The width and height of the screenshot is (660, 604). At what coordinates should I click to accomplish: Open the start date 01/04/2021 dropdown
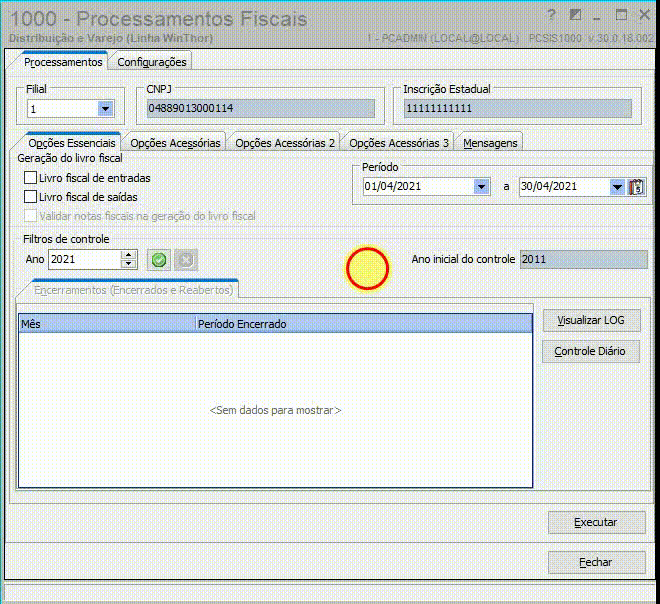481,186
